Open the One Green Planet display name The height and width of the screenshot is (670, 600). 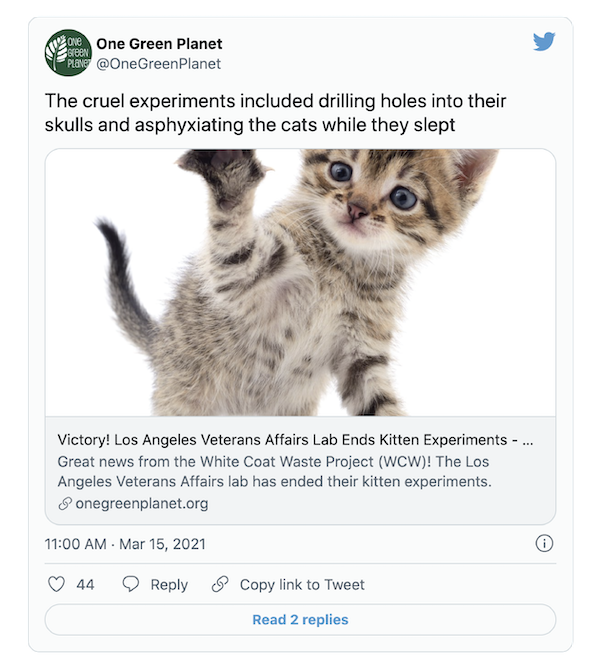pos(159,44)
